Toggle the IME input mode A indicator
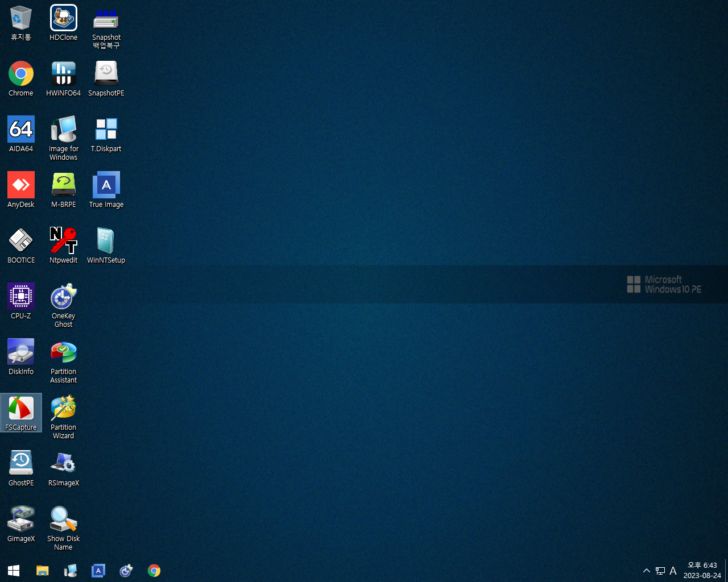Screen dimensions: 728x582 click(673, 571)
